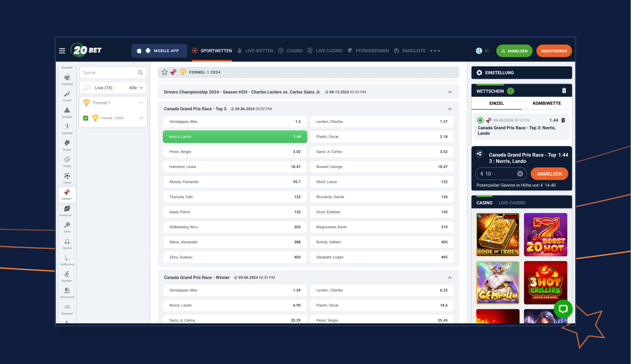Select Verstappen, Max Top 3 odds 1.2
Viewport: 631px width, 364px height.
(235, 122)
